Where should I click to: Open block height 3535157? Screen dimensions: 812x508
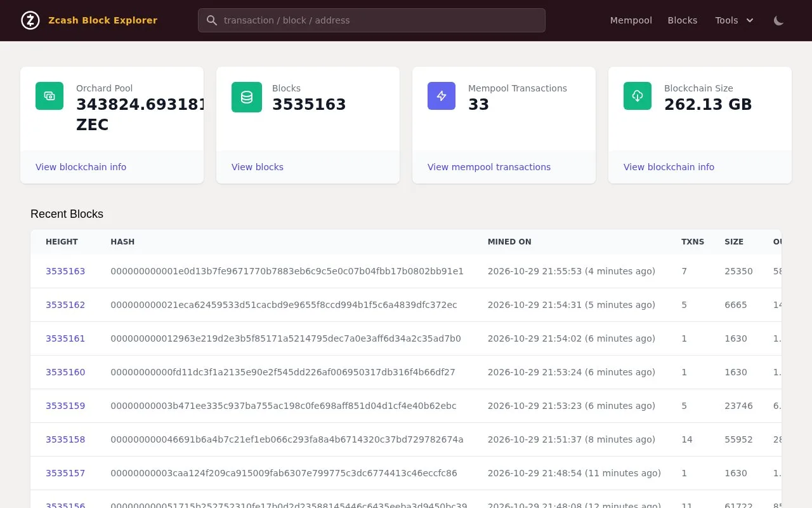[65, 473]
